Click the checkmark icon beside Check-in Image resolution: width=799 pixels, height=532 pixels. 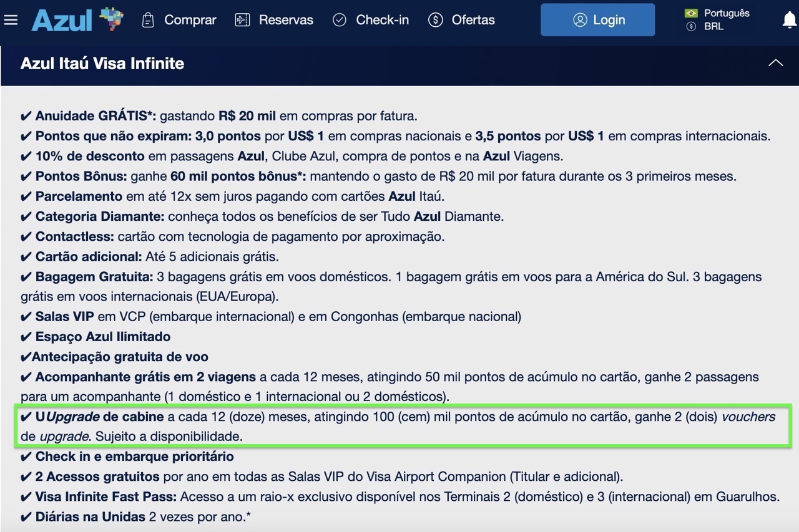click(340, 19)
